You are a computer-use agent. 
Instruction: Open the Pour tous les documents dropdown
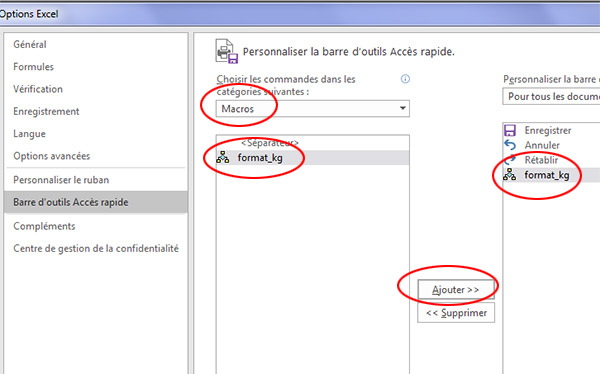click(x=551, y=96)
